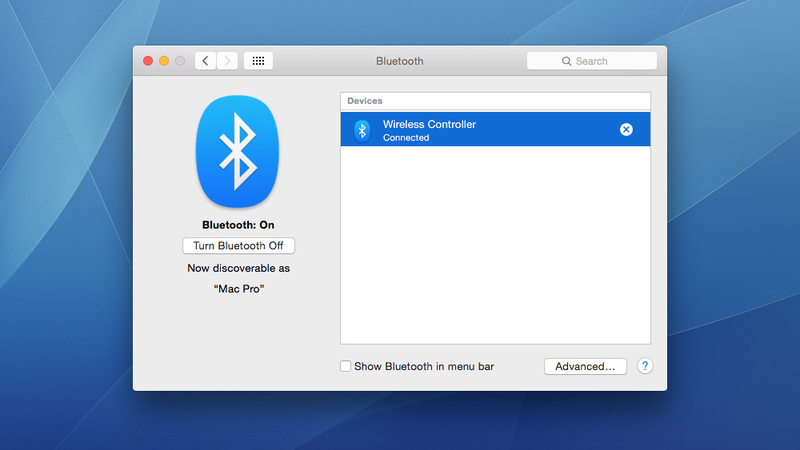This screenshot has height=450, width=800.
Task: Click the "Mac Pro" discoverable name
Action: (x=239, y=289)
